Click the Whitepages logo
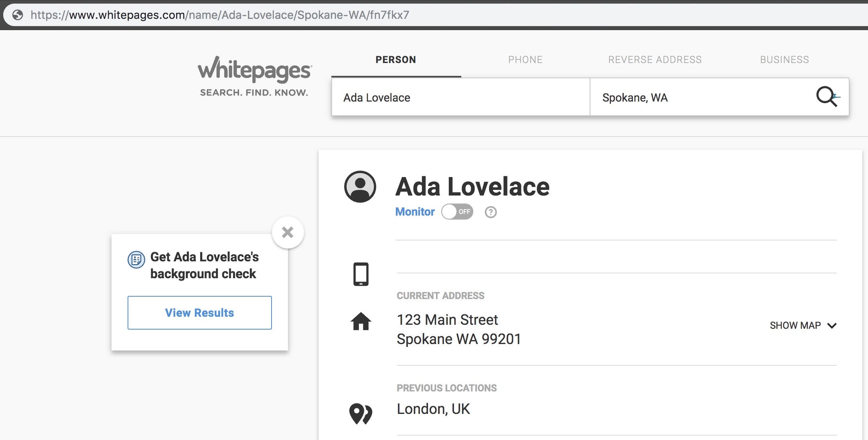The image size is (868, 440). click(x=255, y=69)
